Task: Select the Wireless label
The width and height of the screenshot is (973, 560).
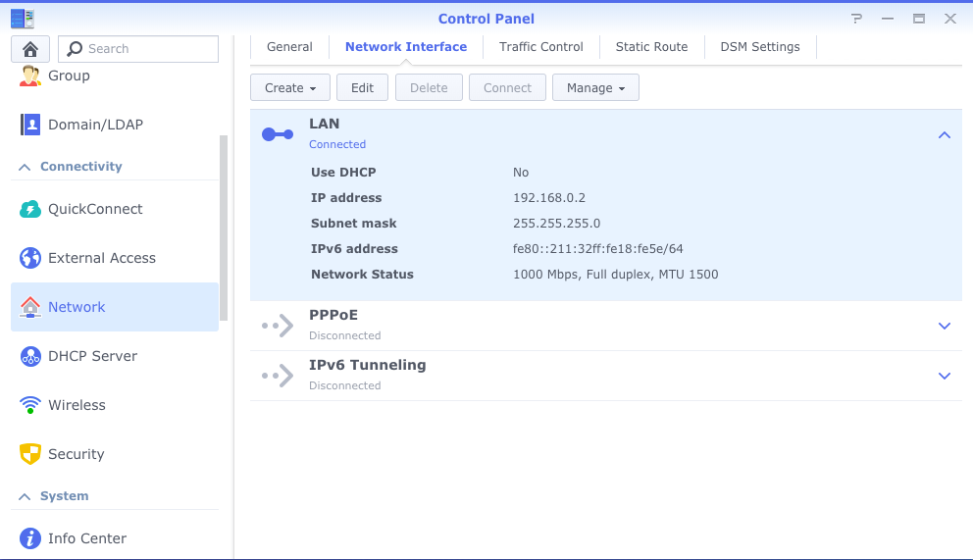Action: point(77,405)
